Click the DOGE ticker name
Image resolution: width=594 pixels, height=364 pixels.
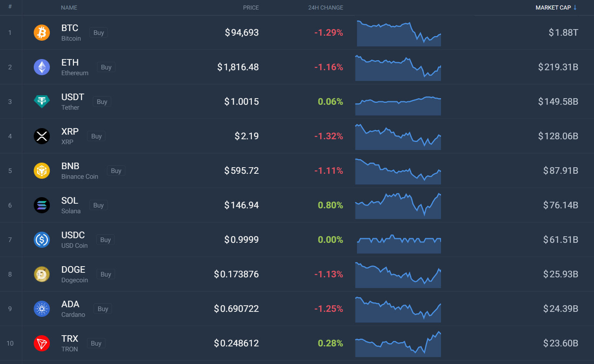73,270
